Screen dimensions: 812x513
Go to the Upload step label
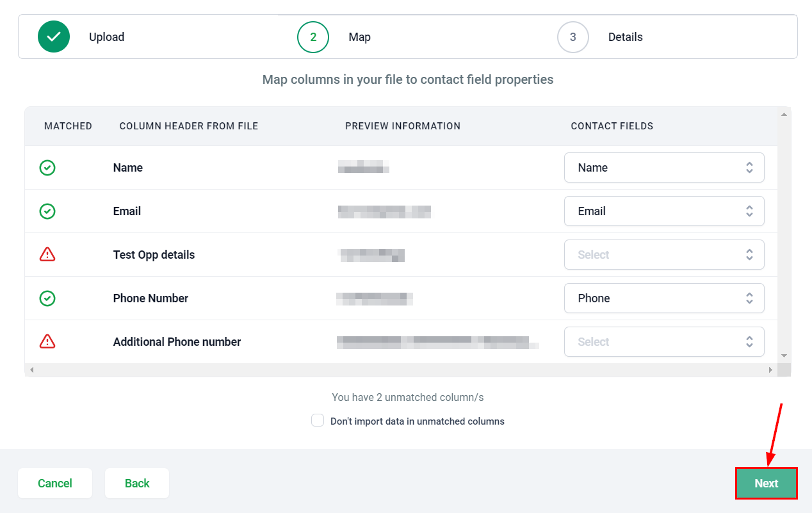(x=106, y=37)
